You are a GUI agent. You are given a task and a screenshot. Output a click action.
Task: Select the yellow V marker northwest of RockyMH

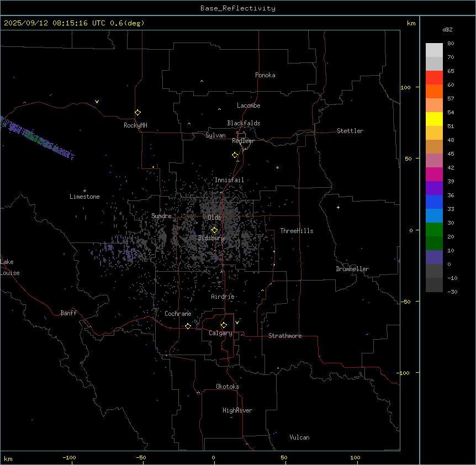click(97, 102)
